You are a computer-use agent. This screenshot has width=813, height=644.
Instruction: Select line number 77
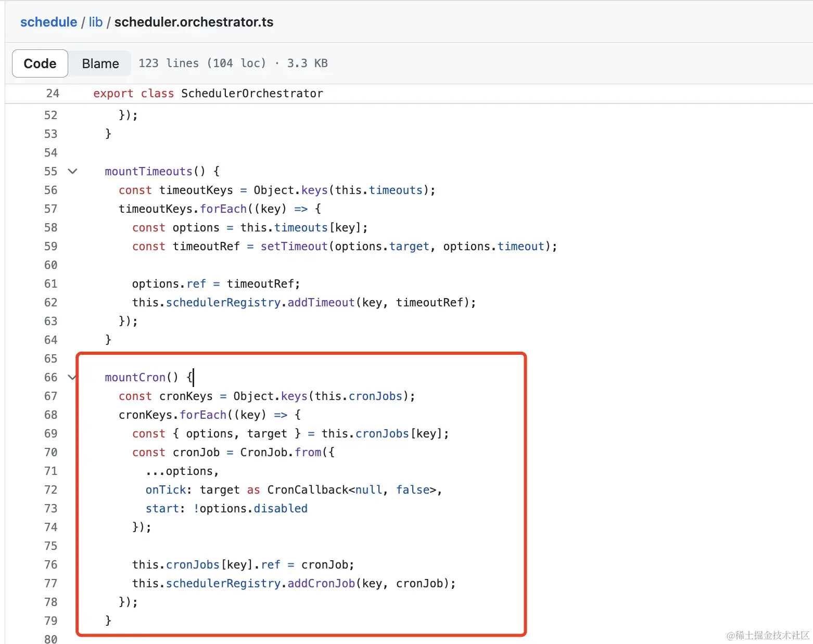[50, 583]
